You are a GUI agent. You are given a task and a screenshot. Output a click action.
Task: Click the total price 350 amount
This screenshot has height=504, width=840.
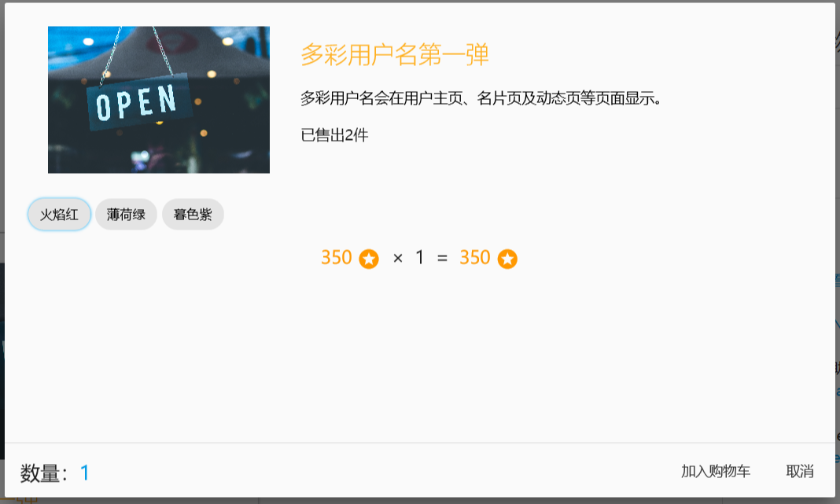coord(474,258)
